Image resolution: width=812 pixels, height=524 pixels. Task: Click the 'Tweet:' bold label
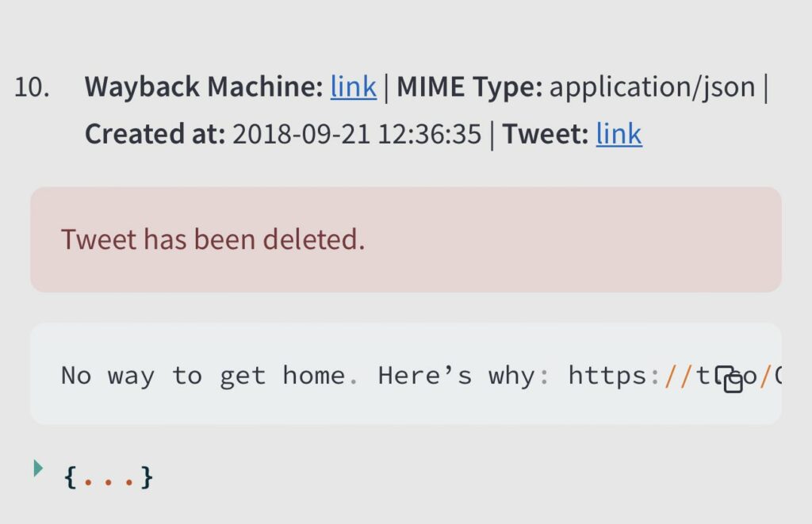pos(546,134)
